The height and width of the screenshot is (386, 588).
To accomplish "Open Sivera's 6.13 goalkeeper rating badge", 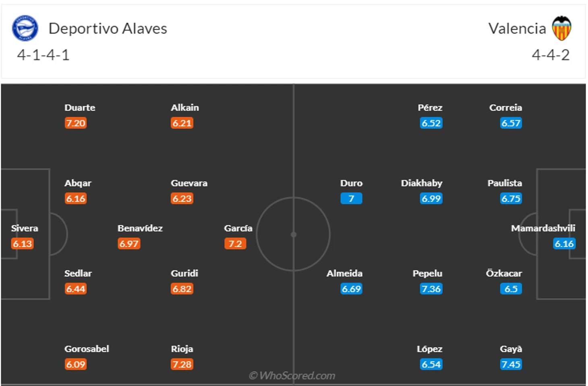I will click(23, 244).
